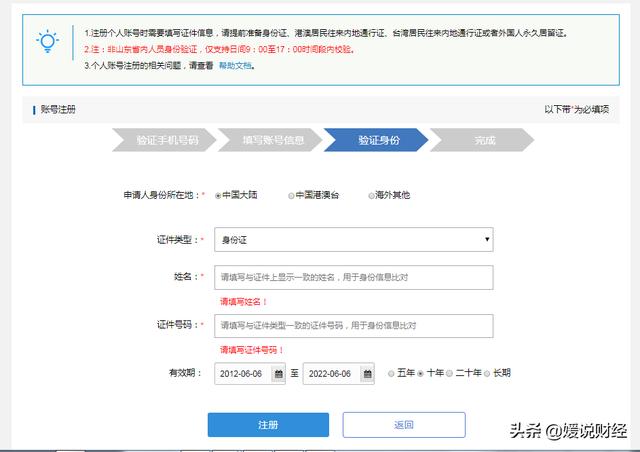
Task: Select 中国大陆 as applicant location
Action: pyautogui.click(x=218, y=196)
